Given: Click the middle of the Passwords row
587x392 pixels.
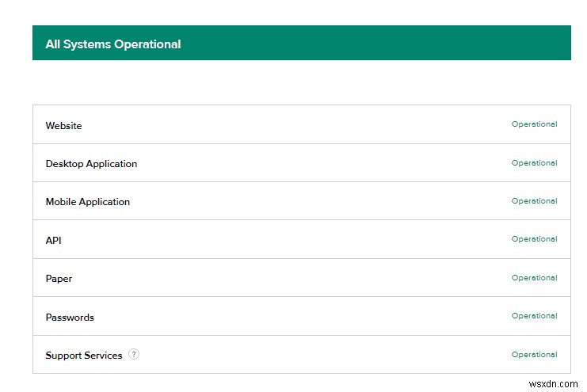Looking at the screenshot, I should tap(301, 317).
